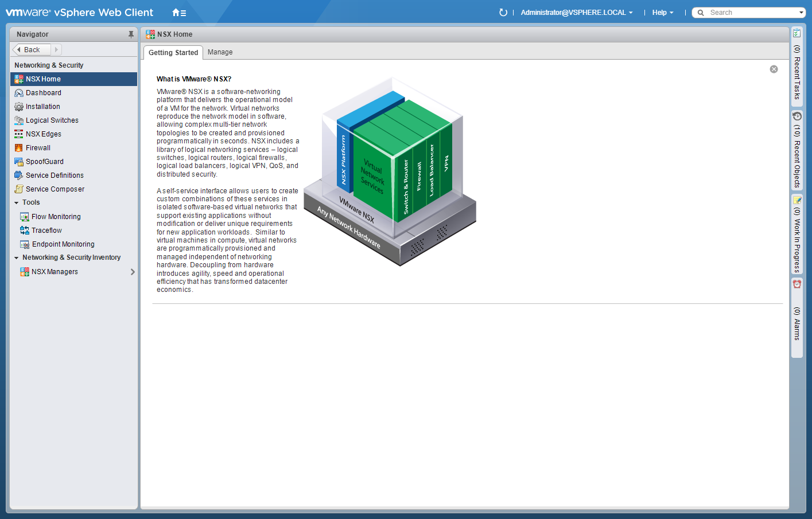Open NSX Edges in navigator

point(43,134)
